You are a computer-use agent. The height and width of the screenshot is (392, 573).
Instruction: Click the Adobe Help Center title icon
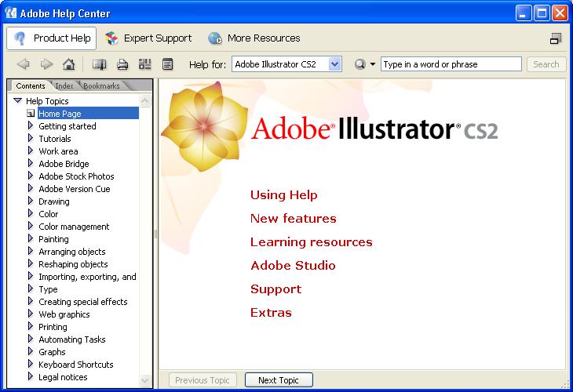coord(11,13)
